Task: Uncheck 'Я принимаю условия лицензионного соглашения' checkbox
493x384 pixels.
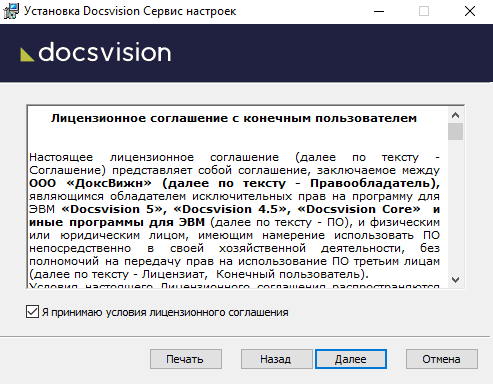Action: (32, 312)
